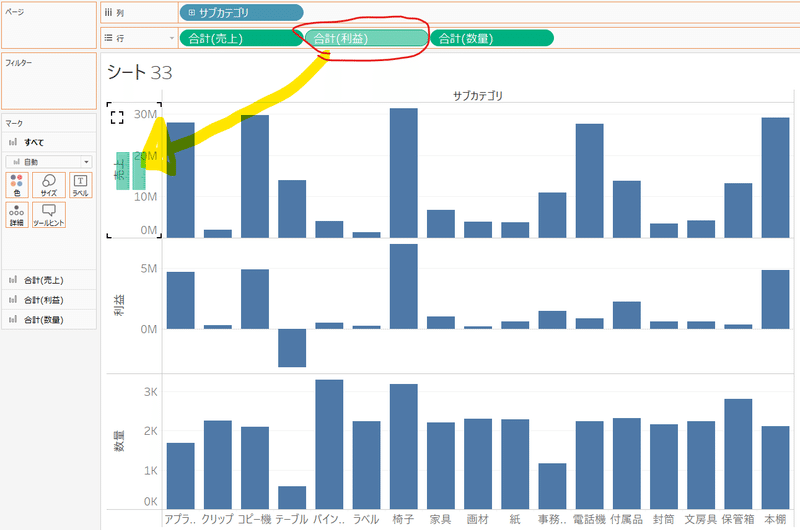Click the sheet title シート 33

pos(139,72)
